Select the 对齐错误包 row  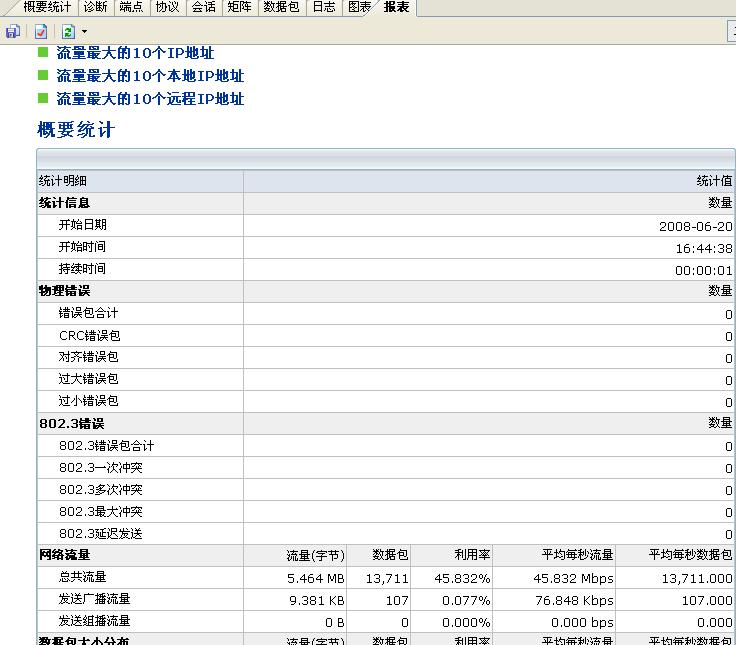(385, 357)
